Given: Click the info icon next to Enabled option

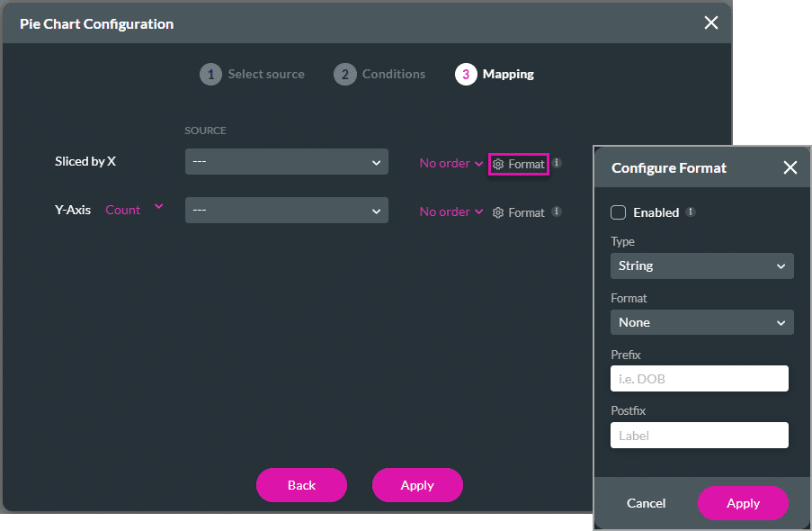Looking at the screenshot, I should click(x=691, y=212).
